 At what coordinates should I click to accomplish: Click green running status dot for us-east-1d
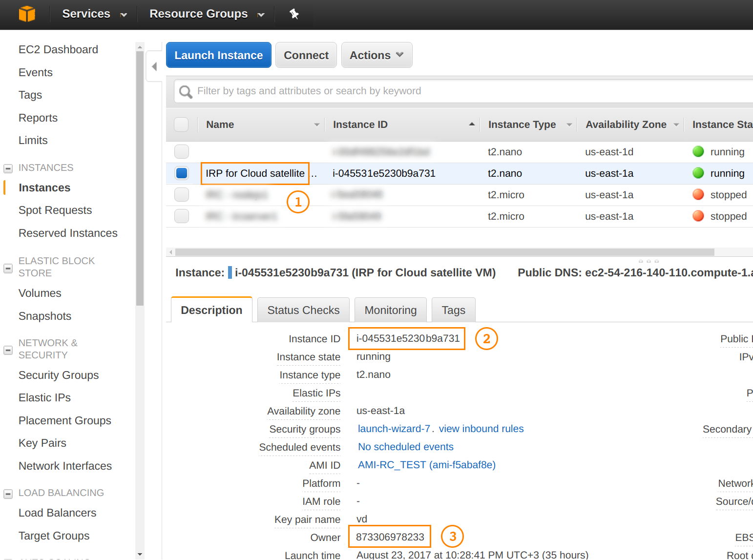(x=698, y=152)
